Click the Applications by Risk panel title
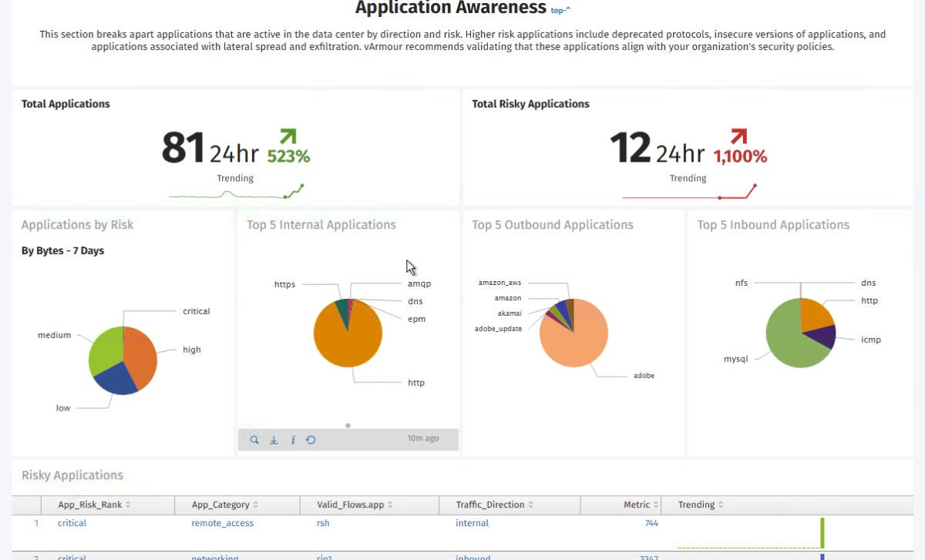This screenshot has width=925, height=560. coord(77,225)
